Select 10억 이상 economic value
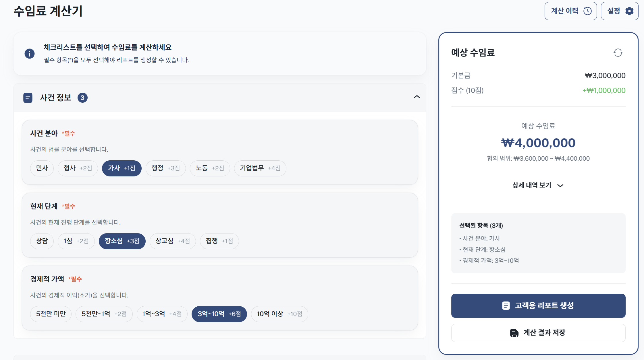This screenshot has height=360, width=644. coord(279,314)
